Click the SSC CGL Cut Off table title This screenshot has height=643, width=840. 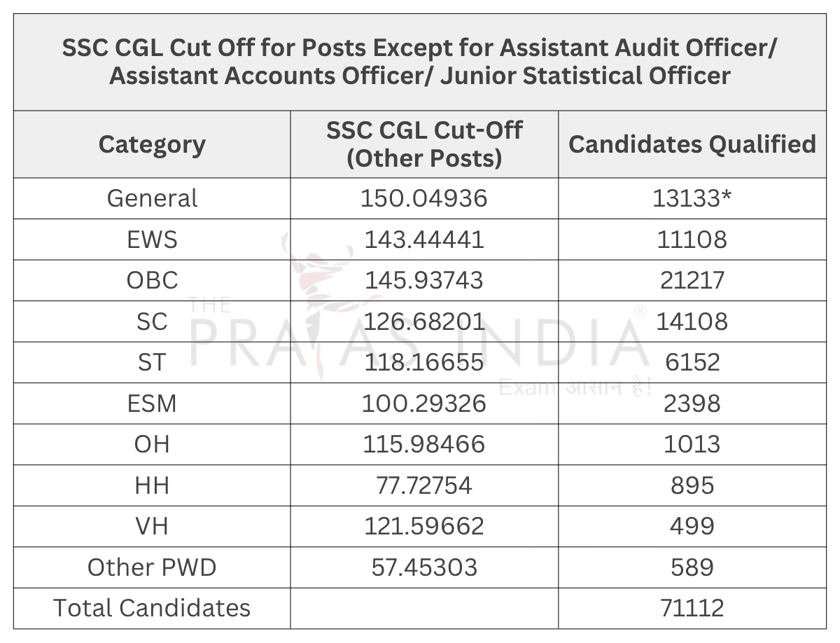point(420,62)
